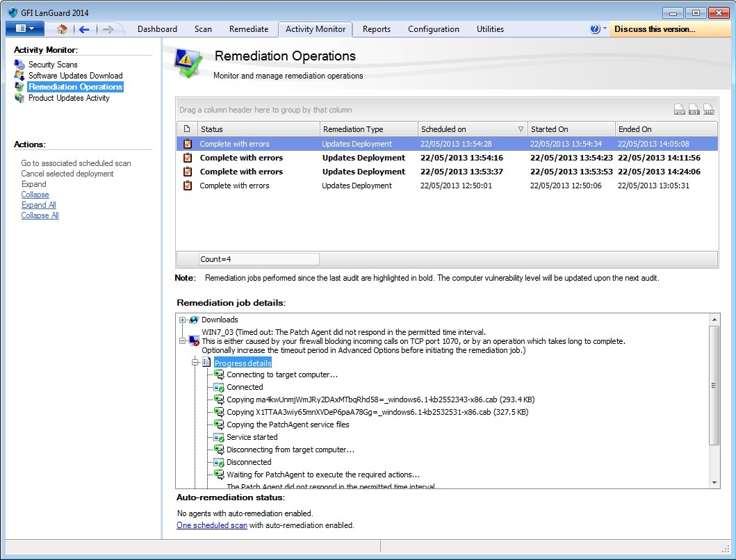The height and width of the screenshot is (560, 736).
Task: Click status icon of 12:50:01 job
Action: click(187, 186)
